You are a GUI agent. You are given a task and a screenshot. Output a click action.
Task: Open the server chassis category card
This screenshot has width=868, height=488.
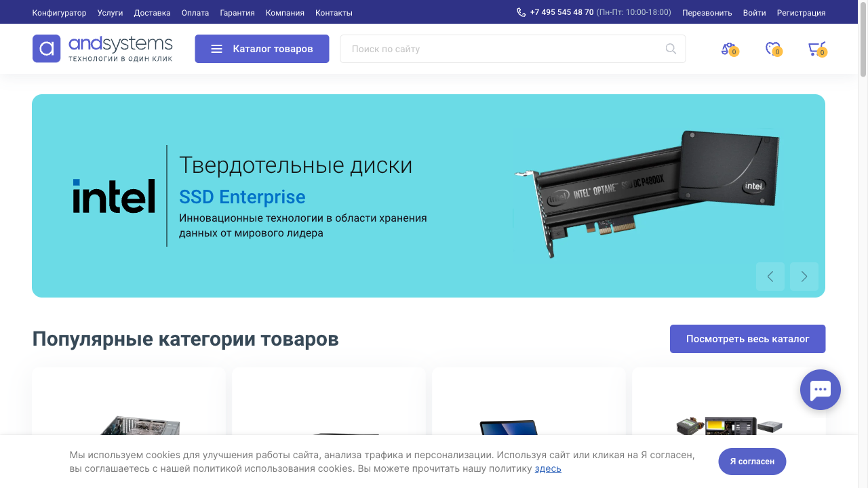(129, 402)
